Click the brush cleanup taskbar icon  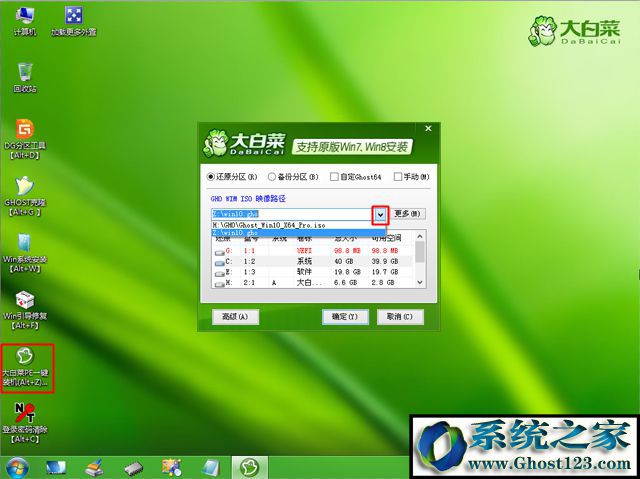coord(95,468)
